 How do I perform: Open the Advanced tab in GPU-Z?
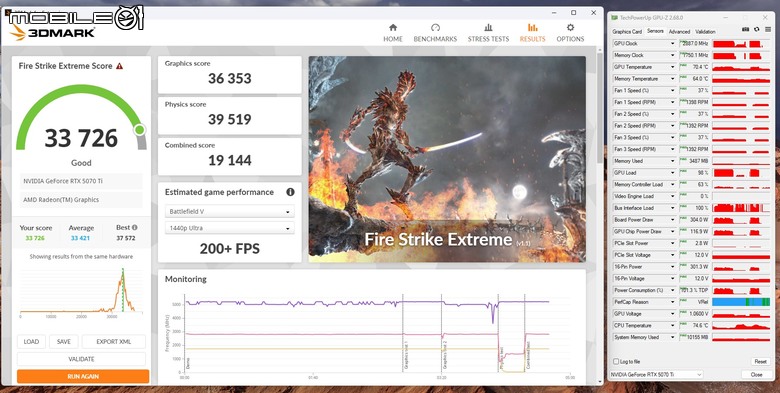679,32
